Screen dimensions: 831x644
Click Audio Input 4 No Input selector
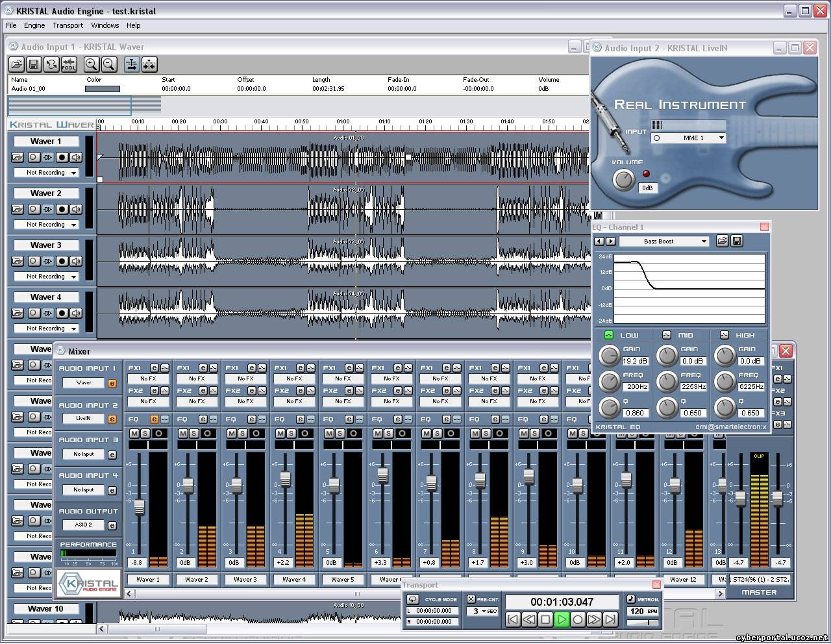pyautogui.click(x=84, y=490)
